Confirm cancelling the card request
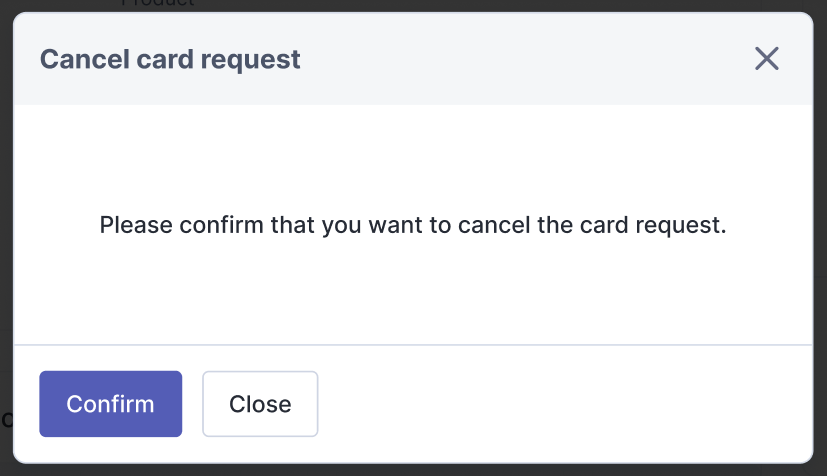The width and height of the screenshot is (827, 476). [110, 404]
